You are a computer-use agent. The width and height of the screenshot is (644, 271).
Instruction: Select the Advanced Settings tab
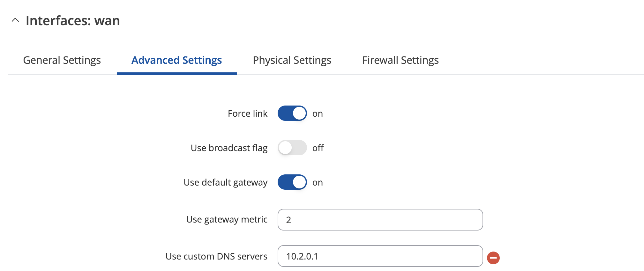click(x=176, y=60)
